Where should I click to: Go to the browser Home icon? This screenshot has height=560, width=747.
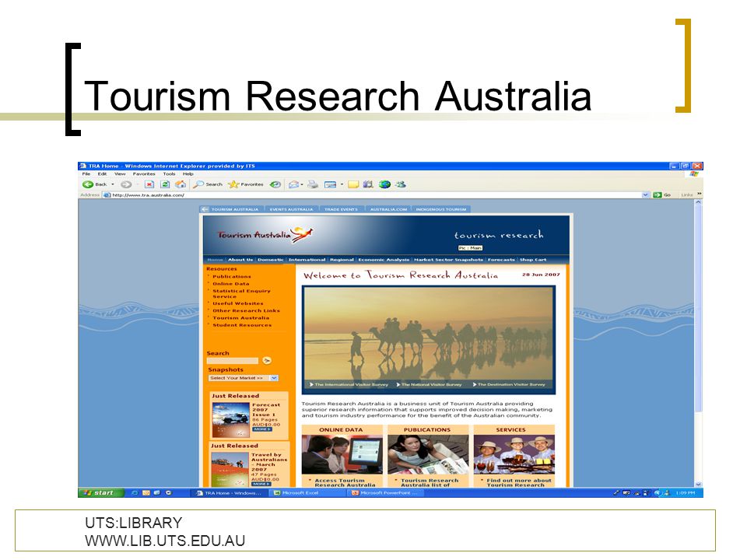pos(181,184)
